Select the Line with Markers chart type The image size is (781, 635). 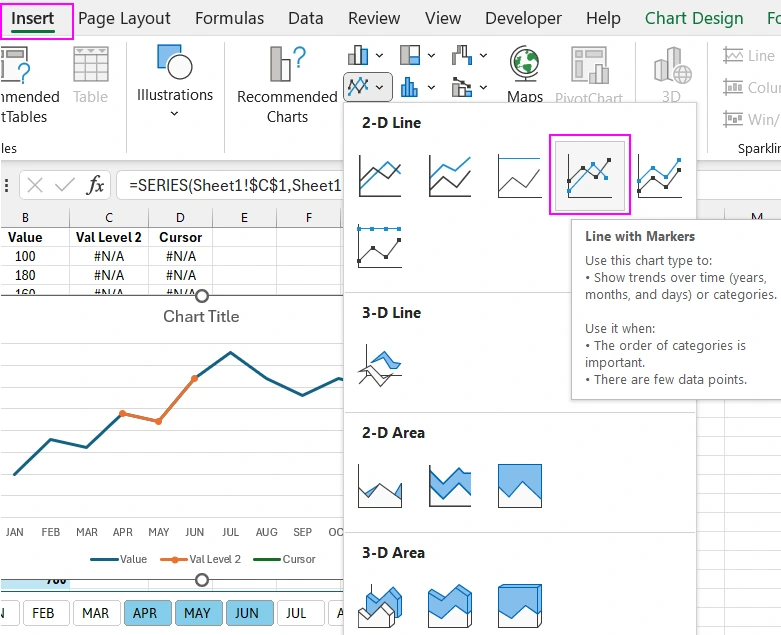tap(590, 174)
